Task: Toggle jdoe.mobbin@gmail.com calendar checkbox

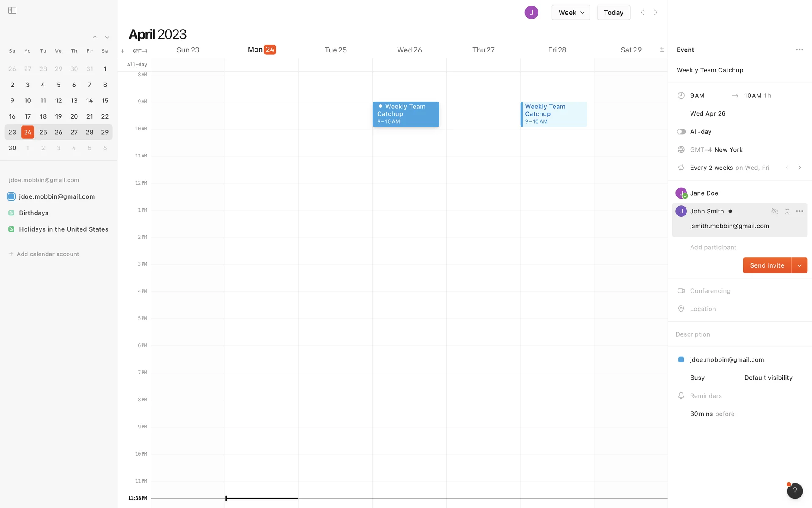Action: pos(11,196)
